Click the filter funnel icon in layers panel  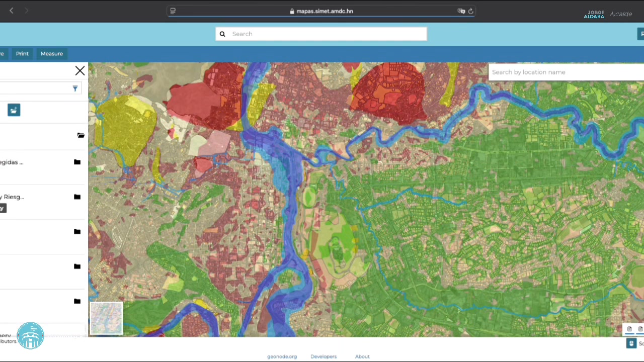coord(75,88)
